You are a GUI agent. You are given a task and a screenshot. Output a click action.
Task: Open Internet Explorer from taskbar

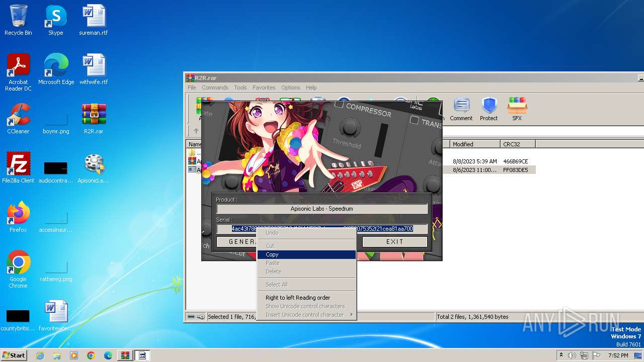(x=40, y=355)
